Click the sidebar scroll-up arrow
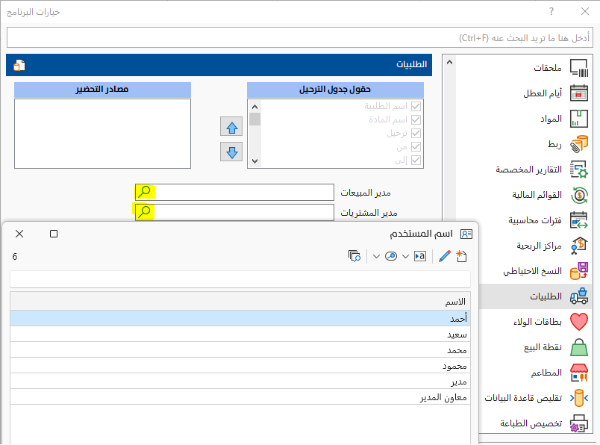Viewport: 600px width, 445px height. click(x=450, y=62)
